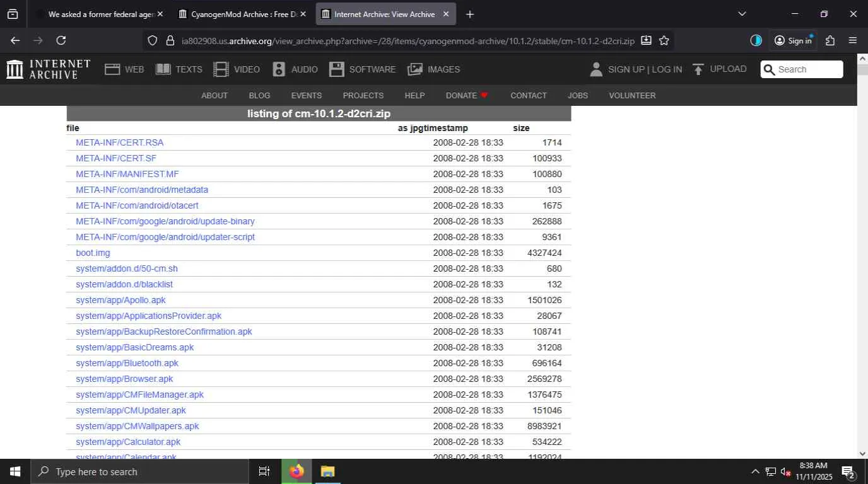
Task: Click the LOG IN link
Action: (x=667, y=69)
